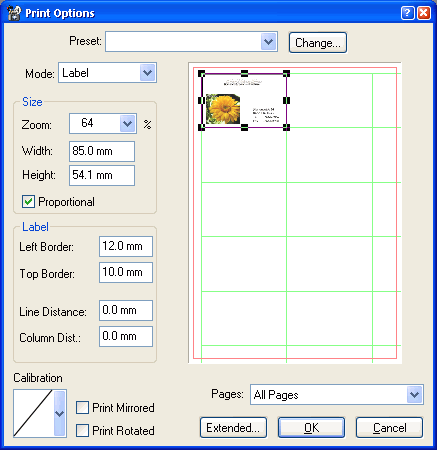437x450 pixels.
Task: Click the Height field showing 54.1 mm
Action: click(x=102, y=175)
